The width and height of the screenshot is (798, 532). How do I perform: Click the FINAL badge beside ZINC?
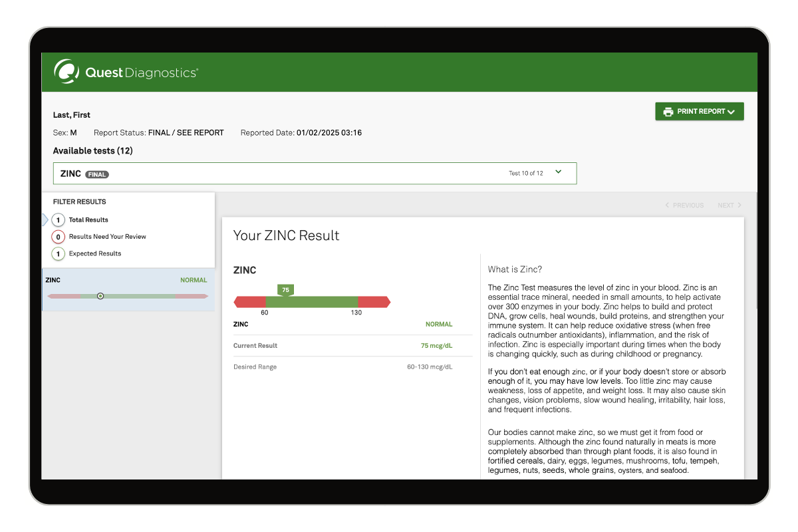coord(97,174)
